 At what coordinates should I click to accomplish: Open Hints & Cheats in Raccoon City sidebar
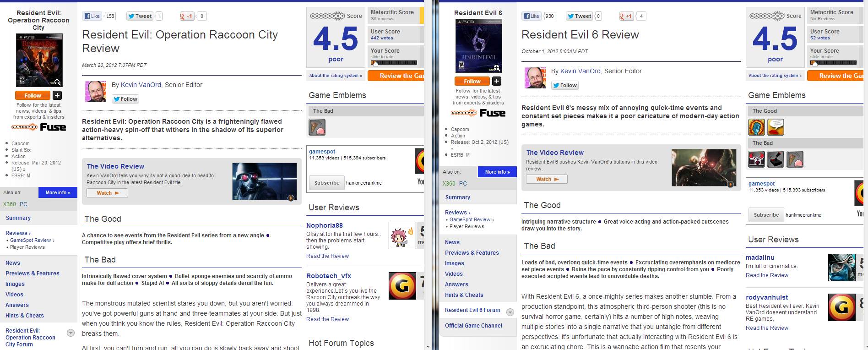pyautogui.click(x=25, y=316)
